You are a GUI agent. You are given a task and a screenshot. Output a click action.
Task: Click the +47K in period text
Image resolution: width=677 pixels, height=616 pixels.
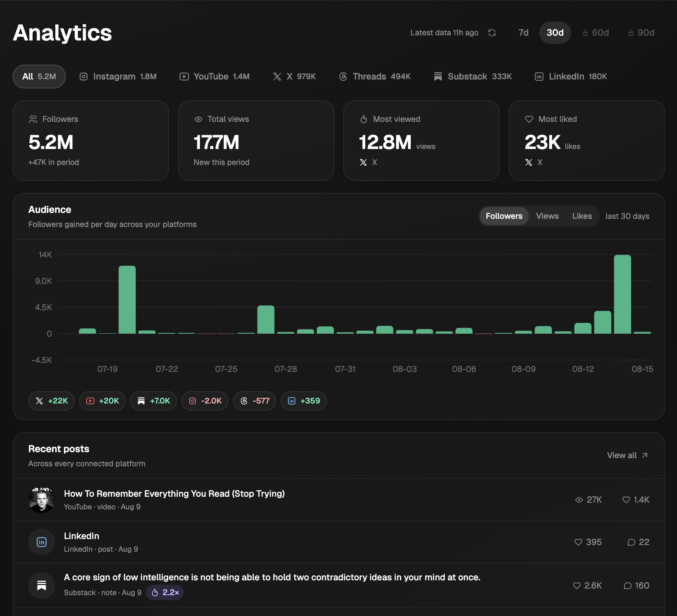pyautogui.click(x=54, y=162)
